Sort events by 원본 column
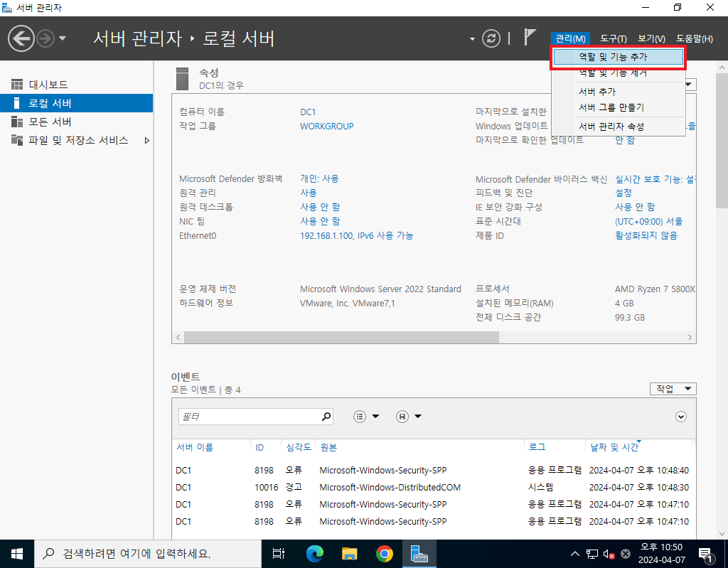This screenshot has height=568, width=728. [328, 447]
